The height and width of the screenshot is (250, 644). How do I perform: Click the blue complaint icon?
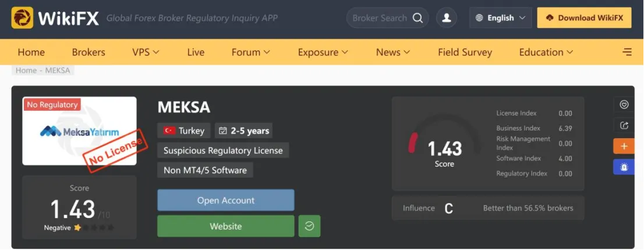click(x=624, y=167)
